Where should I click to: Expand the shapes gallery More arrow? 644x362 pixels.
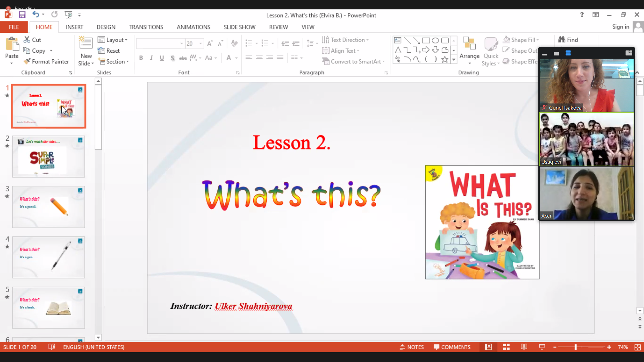[454, 60]
